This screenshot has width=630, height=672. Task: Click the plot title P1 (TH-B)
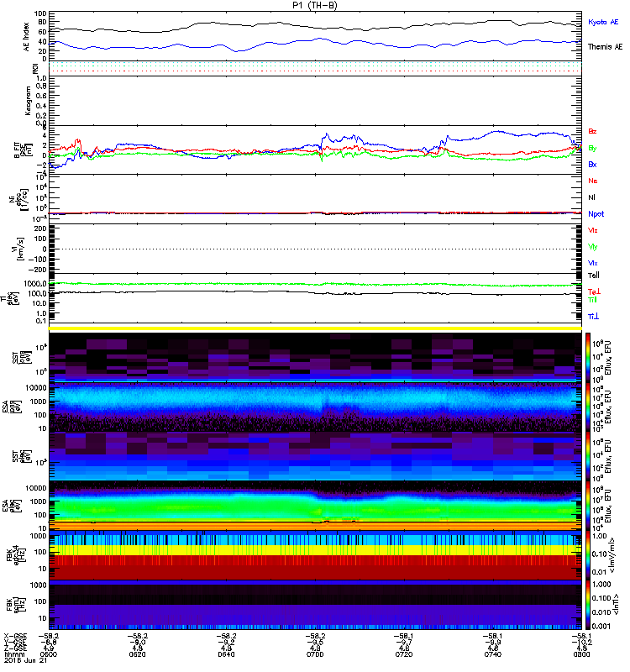click(x=315, y=5)
